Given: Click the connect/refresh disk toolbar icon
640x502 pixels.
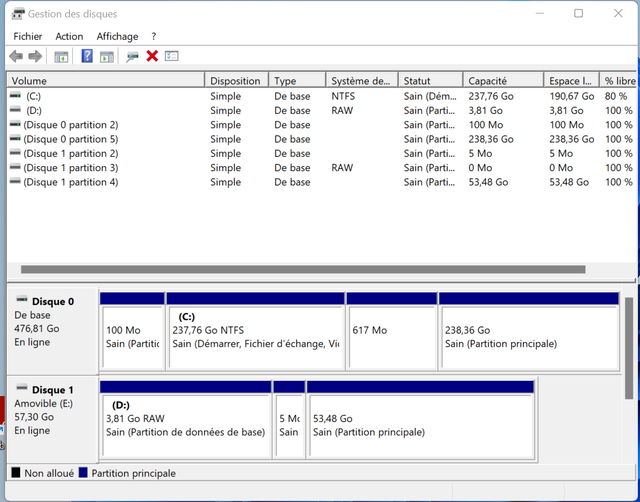Looking at the screenshot, I should pyautogui.click(x=132, y=56).
